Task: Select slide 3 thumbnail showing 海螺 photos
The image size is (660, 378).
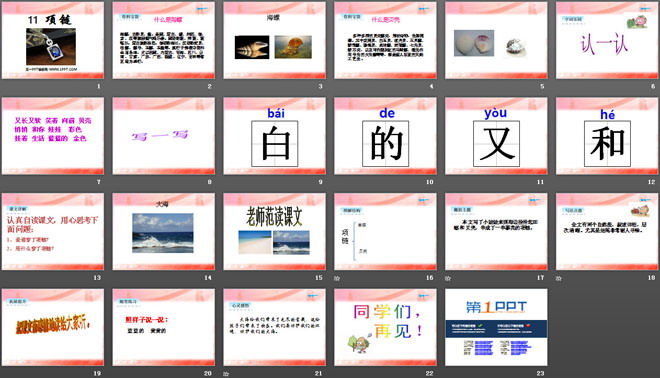Action: tap(274, 40)
